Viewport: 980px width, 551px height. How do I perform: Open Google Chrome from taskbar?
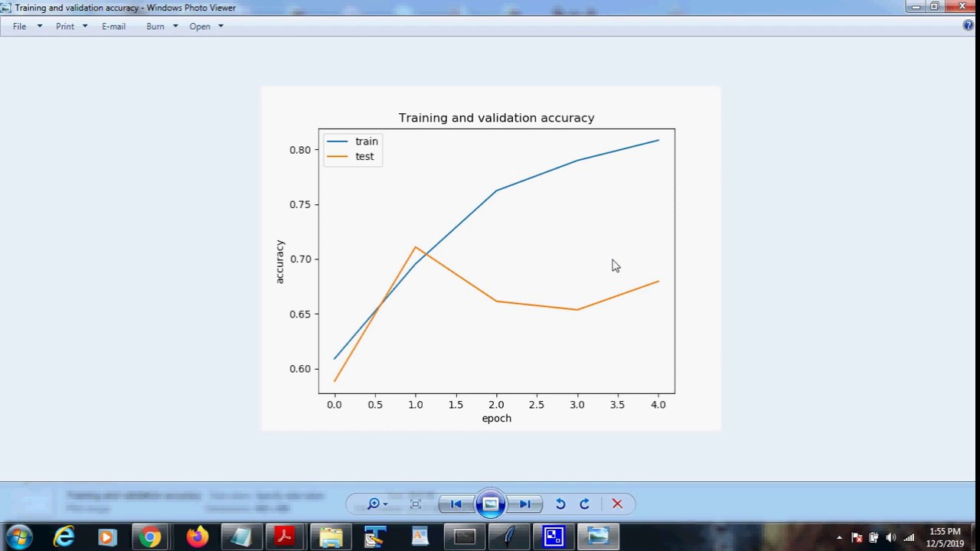151,536
